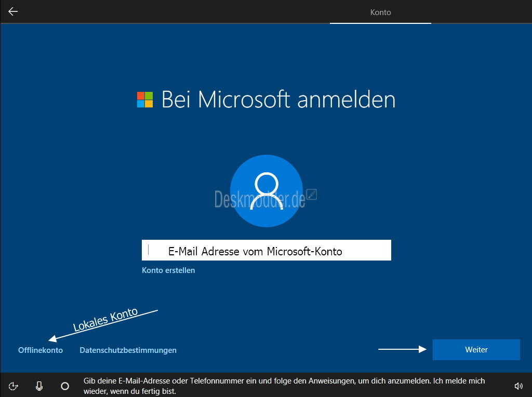Click the heading 'Bei Microsoft anmelden'

click(278, 100)
